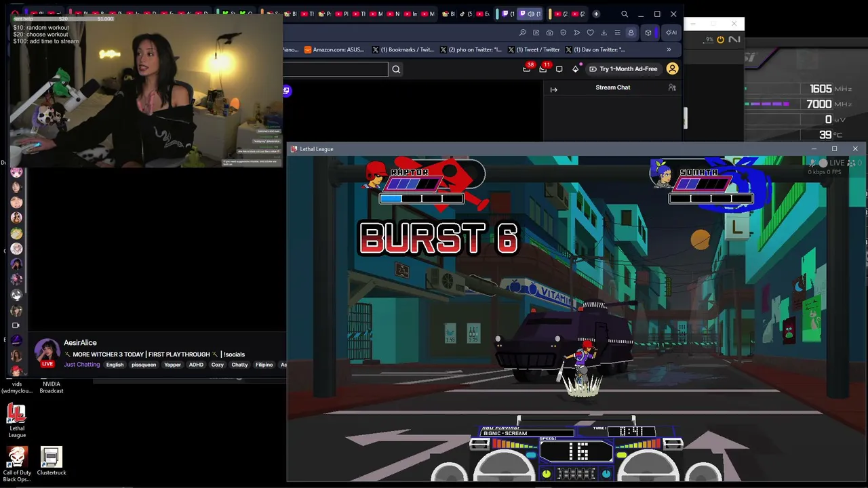Screen dimensions: 868x488
Task: Open the Twitch icon with the 38 badge
Action: pyautogui.click(x=527, y=68)
